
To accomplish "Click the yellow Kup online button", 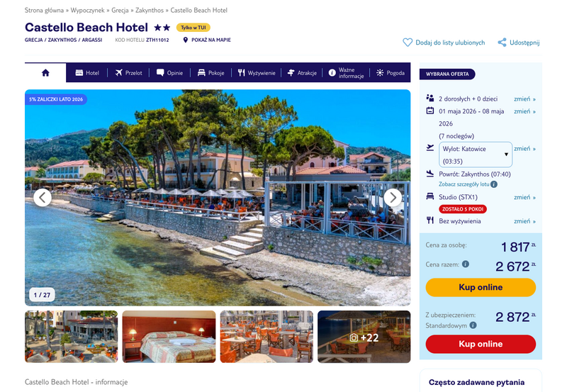I will (x=481, y=287).
